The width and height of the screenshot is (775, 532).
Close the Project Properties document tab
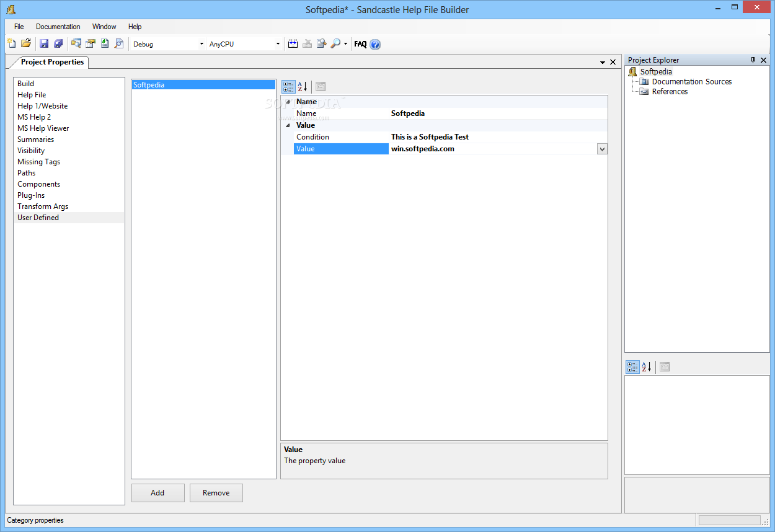tap(613, 62)
